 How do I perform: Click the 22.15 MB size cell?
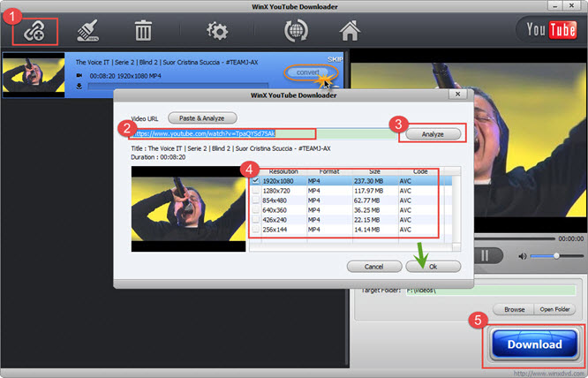[x=366, y=220]
